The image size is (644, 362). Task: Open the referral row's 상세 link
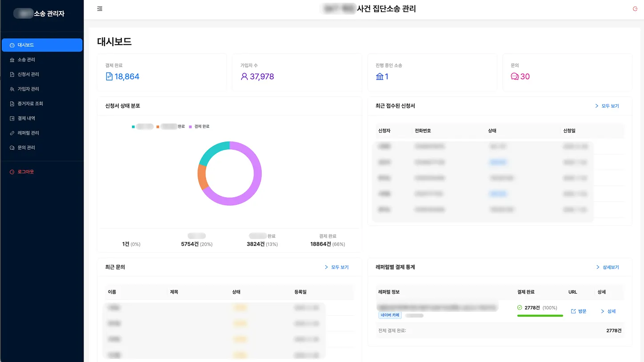(x=608, y=311)
